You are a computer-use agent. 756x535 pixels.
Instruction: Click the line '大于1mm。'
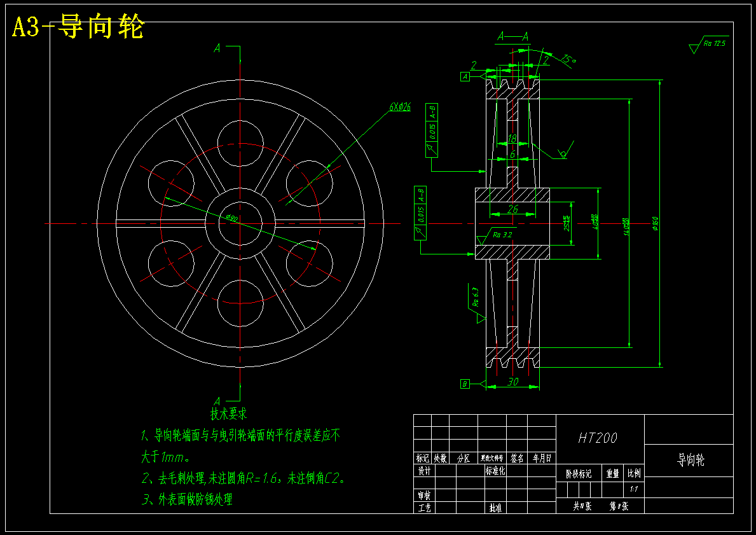pos(165,456)
